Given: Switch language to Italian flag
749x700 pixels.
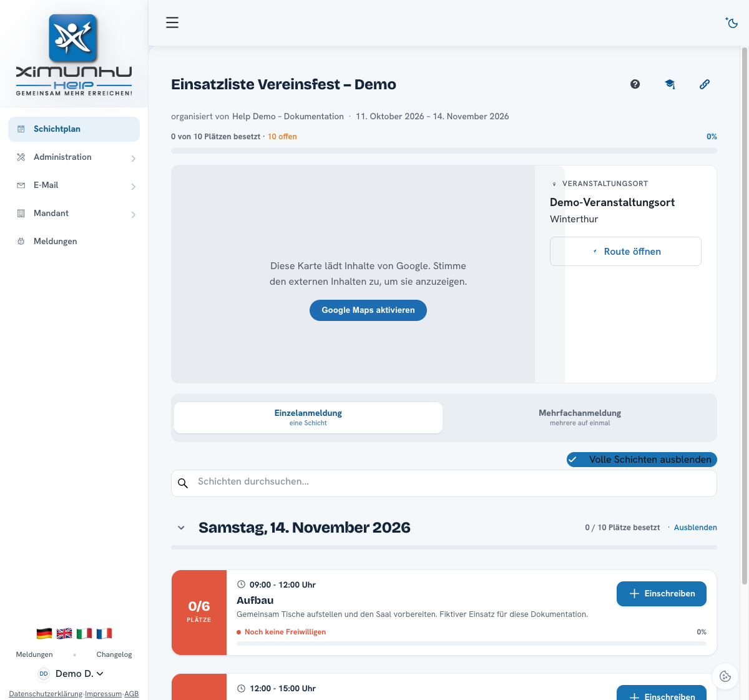Looking at the screenshot, I should [84, 633].
